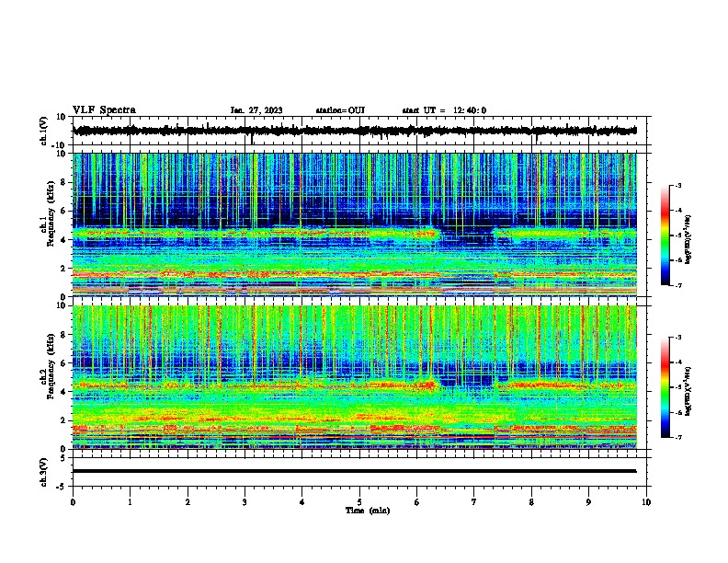Click the ch.2 spectrogram color scale bar
The width and height of the screenshot is (728, 563).
[x=665, y=387]
